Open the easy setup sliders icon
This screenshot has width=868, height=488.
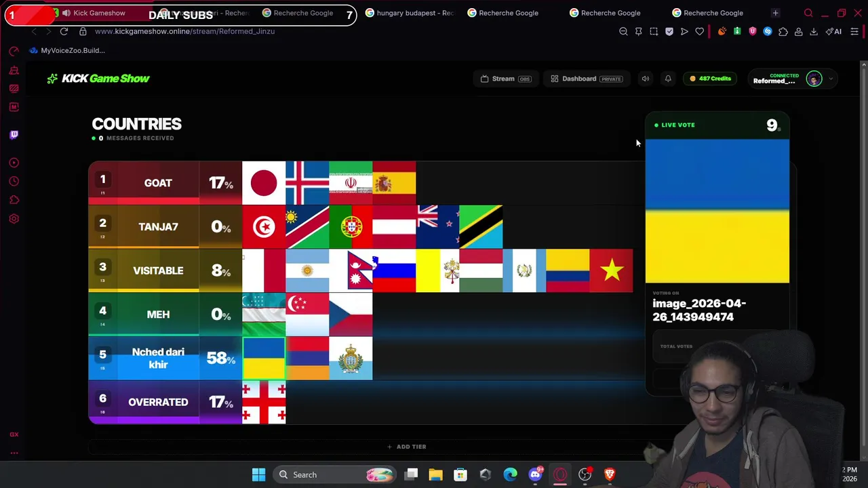(854, 31)
